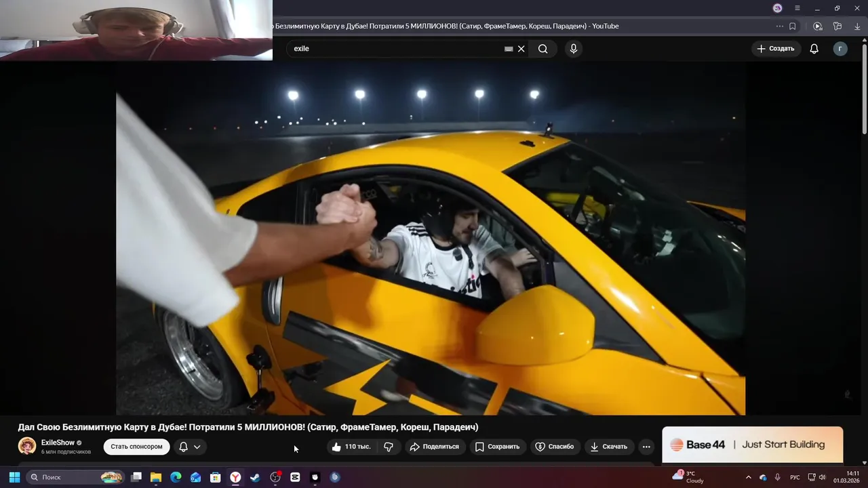Open the on-screen keyboard icon in search
The image size is (868, 488).
[x=509, y=49]
